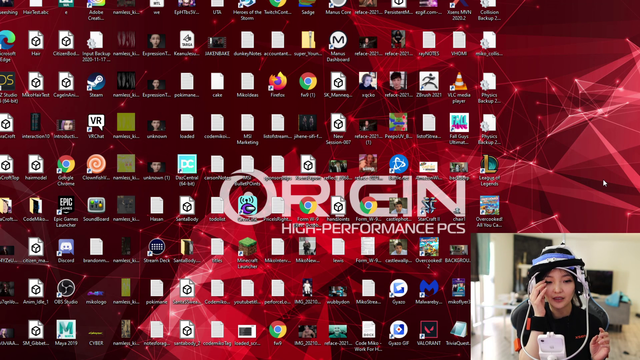This screenshot has height=360, width=640.
Task: Open Overcooked! All You Can Eat
Action: (489, 205)
